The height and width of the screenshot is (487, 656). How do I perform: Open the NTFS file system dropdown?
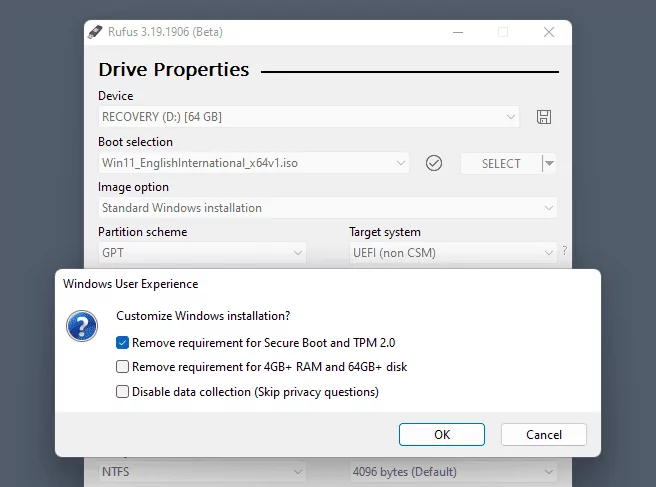pos(202,472)
